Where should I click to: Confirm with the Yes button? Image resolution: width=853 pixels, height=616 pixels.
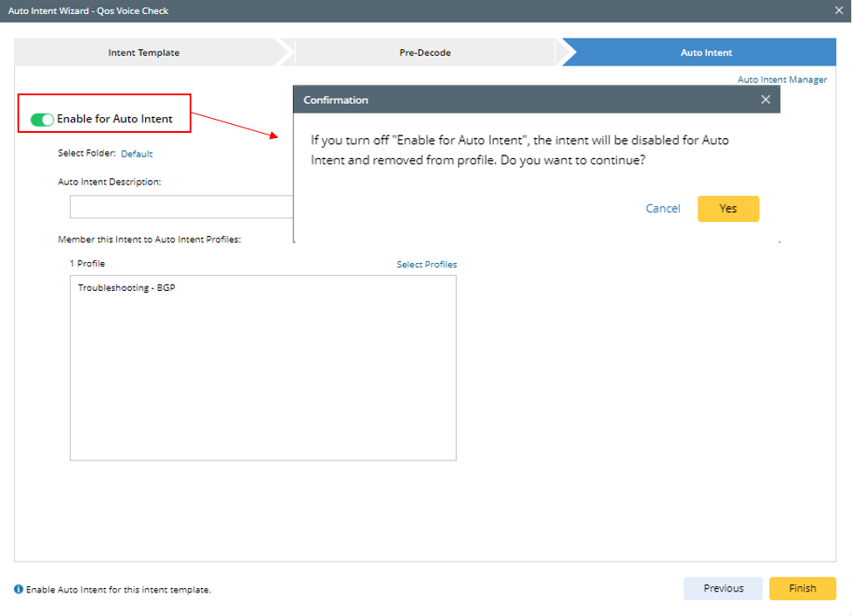coord(728,209)
